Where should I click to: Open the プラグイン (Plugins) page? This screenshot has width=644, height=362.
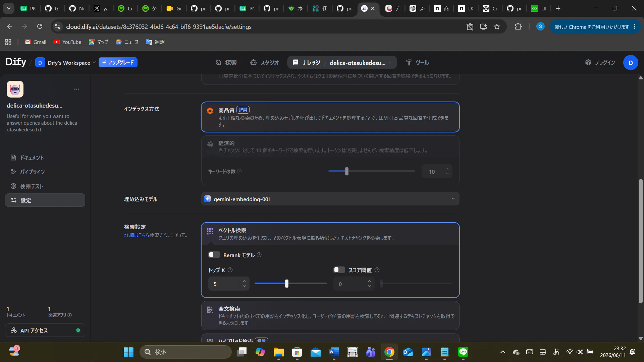[600, 63]
